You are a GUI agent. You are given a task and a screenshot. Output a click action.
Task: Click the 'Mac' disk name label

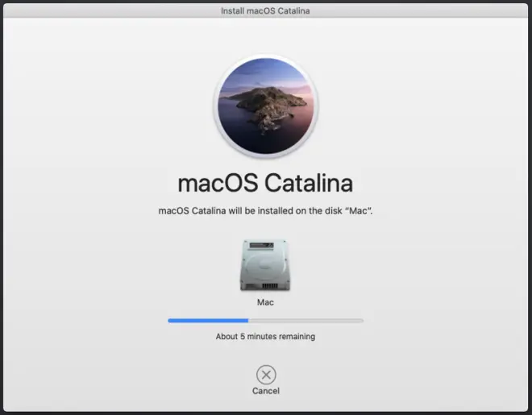pyautogui.click(x=265, y=302)
